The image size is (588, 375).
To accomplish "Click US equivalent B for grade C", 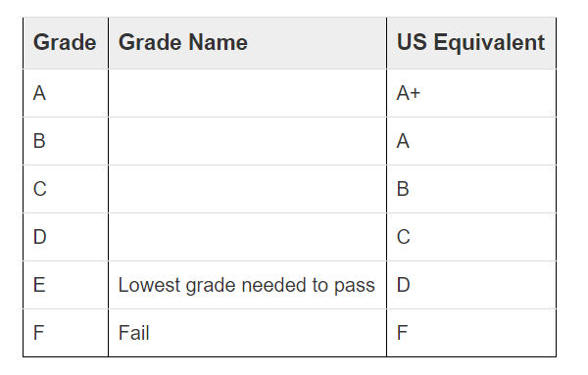I will tap(471, 189).
